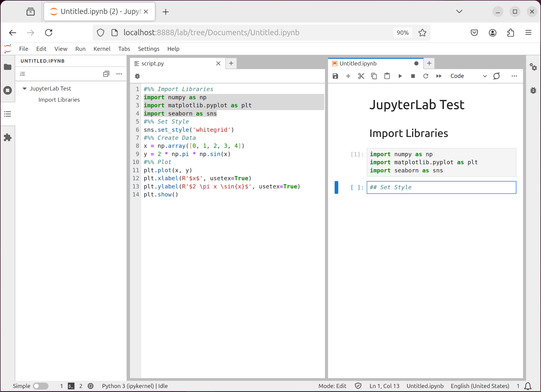Save the notebook with the disk icon

click(x=335, y=76)
